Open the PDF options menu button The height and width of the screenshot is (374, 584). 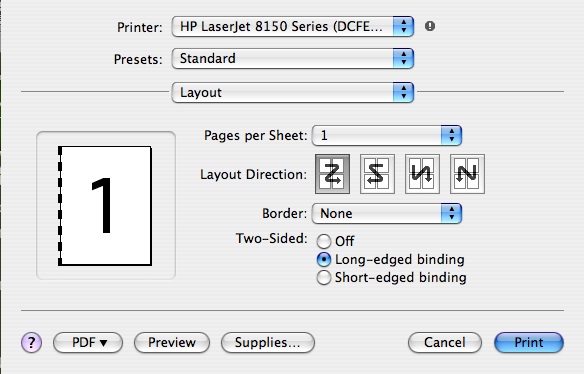point(88,342)
